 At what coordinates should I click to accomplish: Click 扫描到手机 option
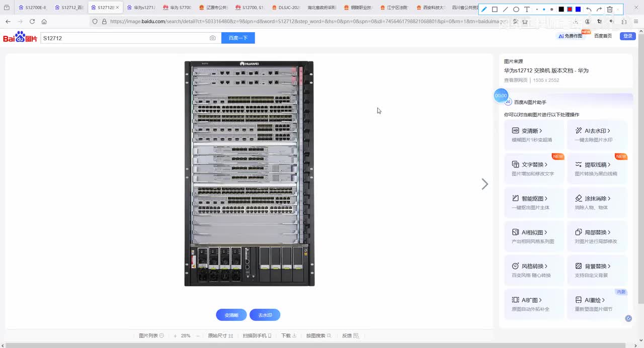pyautogui.click(x=257, y=335)
